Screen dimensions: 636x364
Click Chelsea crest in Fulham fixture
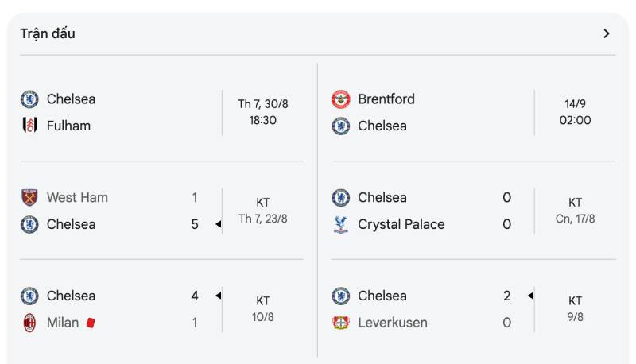(29, 99)
